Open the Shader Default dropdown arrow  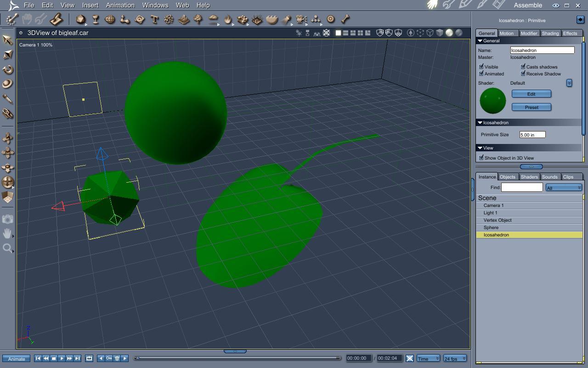pyautogui.click(x=569, y=83)
